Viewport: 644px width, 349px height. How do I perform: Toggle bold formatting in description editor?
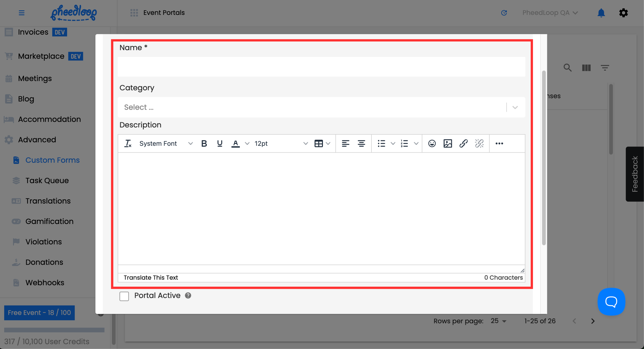pyautogui.click(x=204, y=144)
